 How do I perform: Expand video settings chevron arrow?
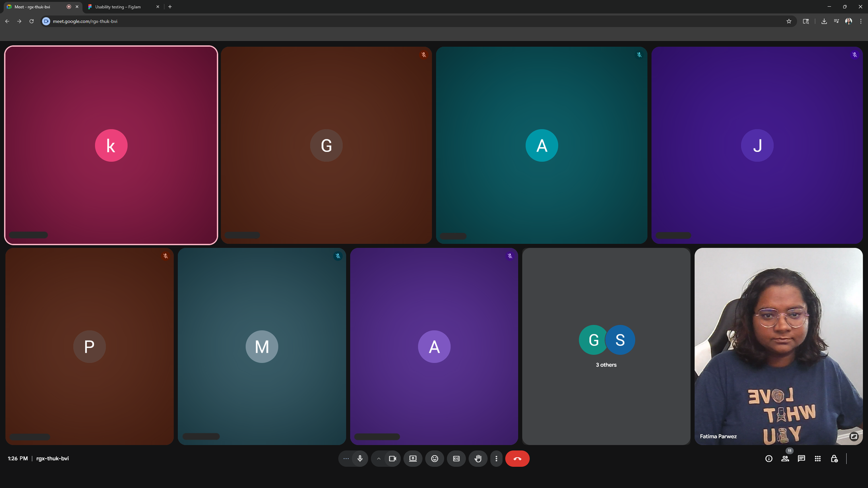pyautogui.click(x=379, y=458)
